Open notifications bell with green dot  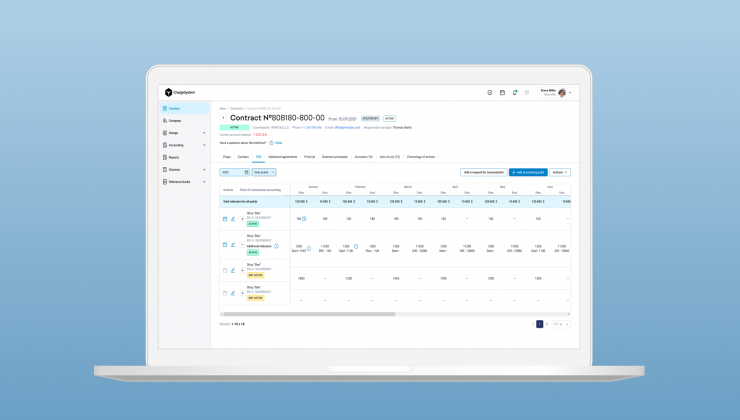(x=515, y=92)
